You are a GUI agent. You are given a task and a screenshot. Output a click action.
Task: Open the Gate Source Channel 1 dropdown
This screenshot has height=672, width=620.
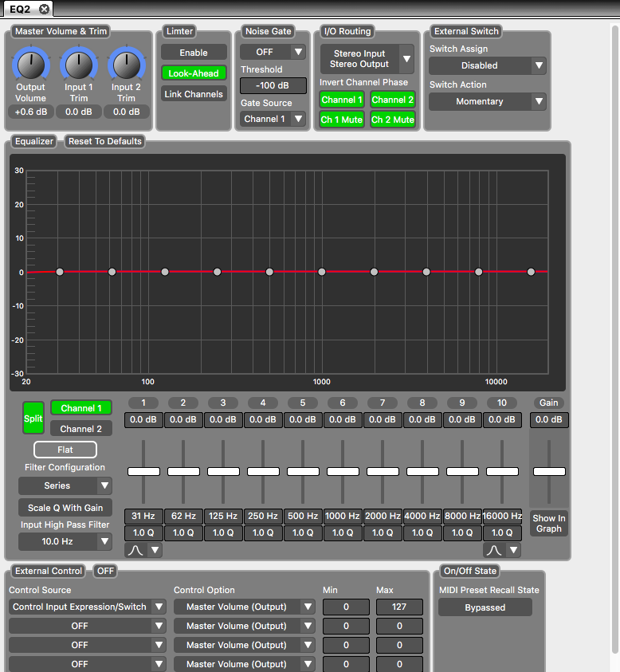[273, 119]
